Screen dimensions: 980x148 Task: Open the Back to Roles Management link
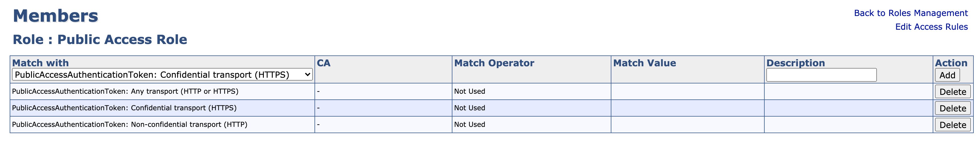910,13
